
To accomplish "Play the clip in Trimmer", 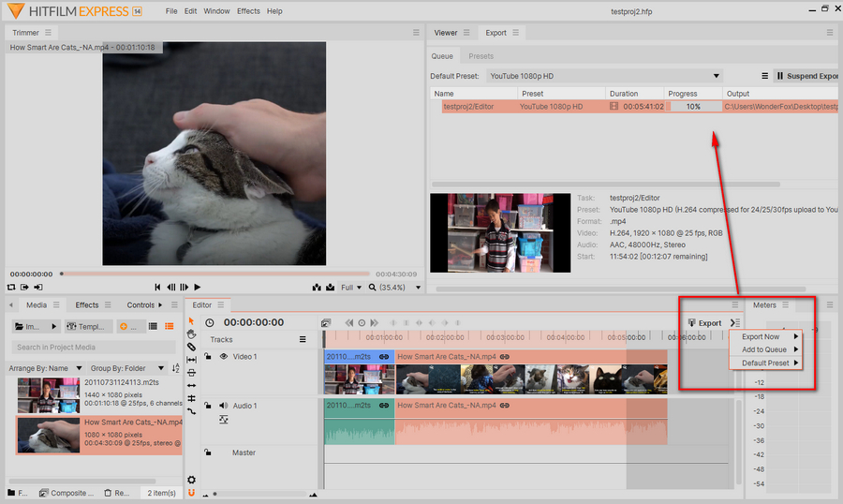I will coord(198,288).
